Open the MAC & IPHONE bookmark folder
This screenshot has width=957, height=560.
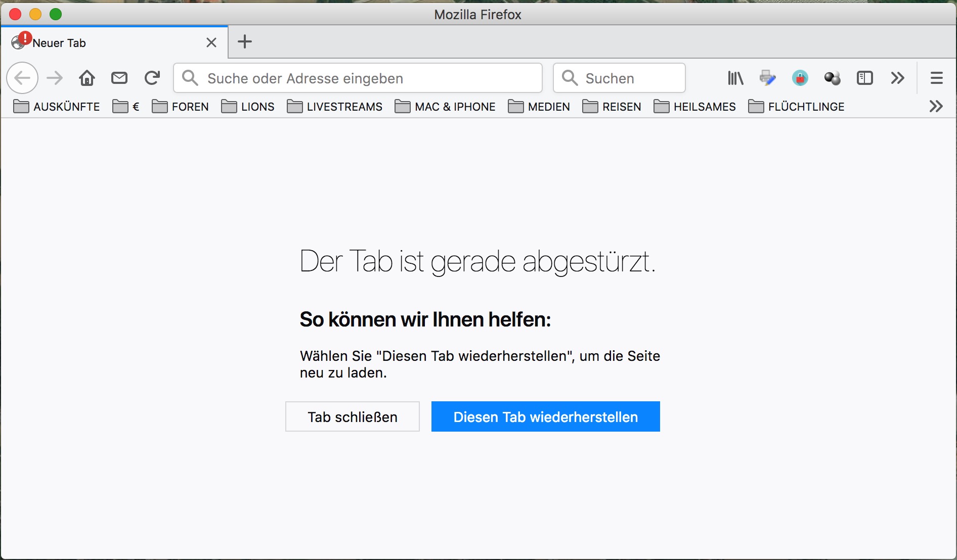[445, 107]
